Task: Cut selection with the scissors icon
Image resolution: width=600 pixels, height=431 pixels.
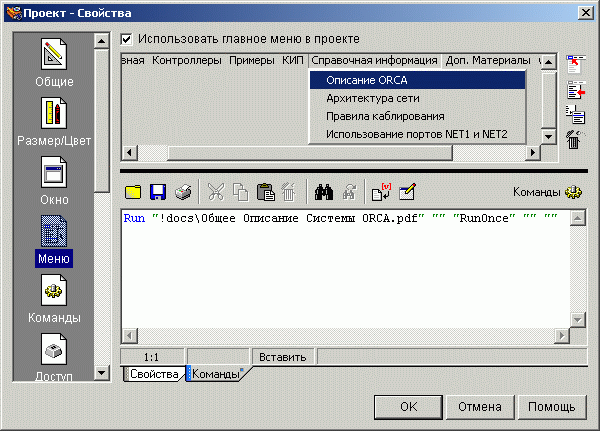Action: pyautogui.click(x=216, y=192)
